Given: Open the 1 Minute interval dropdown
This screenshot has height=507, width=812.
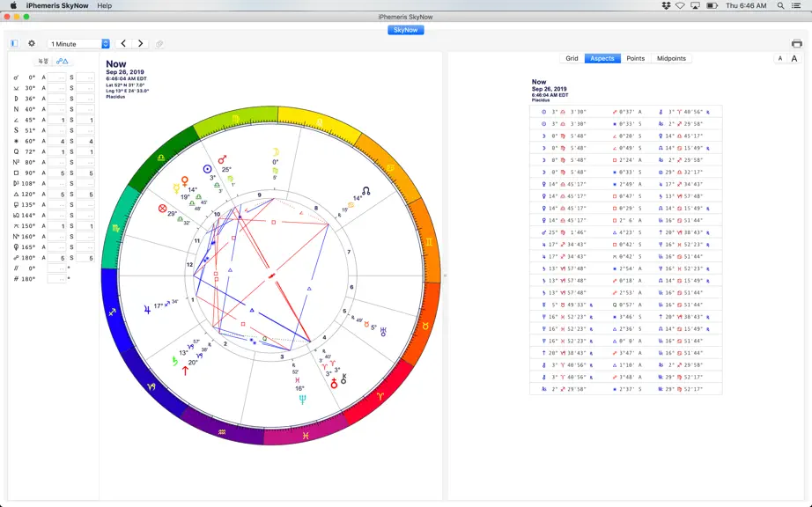Looking at the screenshot, I should coord(78,44).
